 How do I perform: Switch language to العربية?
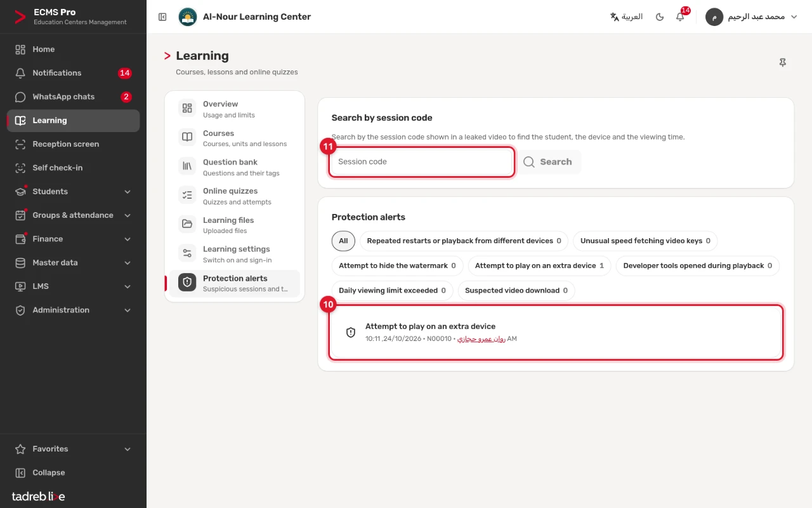[626, 17]
